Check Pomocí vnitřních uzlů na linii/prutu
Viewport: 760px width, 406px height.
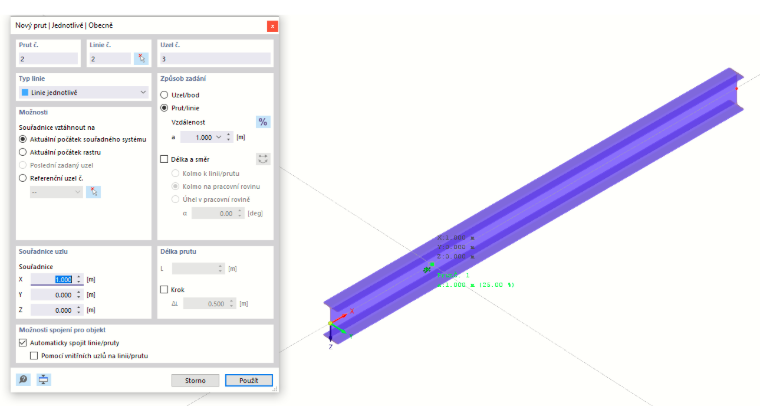pyautogui.click(x=34, y=356)
